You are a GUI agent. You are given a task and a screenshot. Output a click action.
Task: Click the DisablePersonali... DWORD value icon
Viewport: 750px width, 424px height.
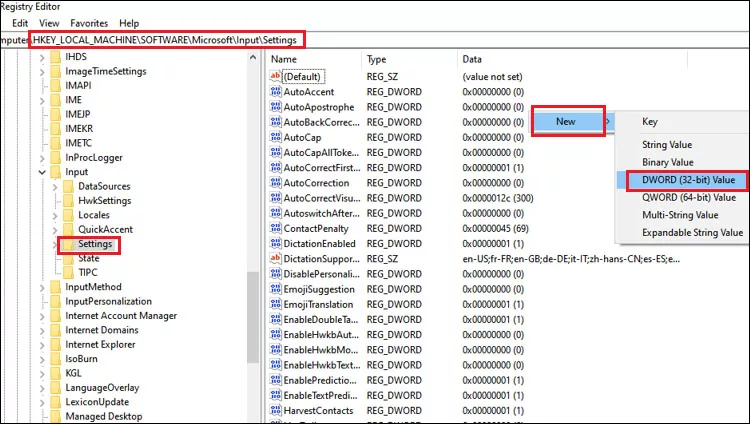pyautogui.click(x=276, y=274)
